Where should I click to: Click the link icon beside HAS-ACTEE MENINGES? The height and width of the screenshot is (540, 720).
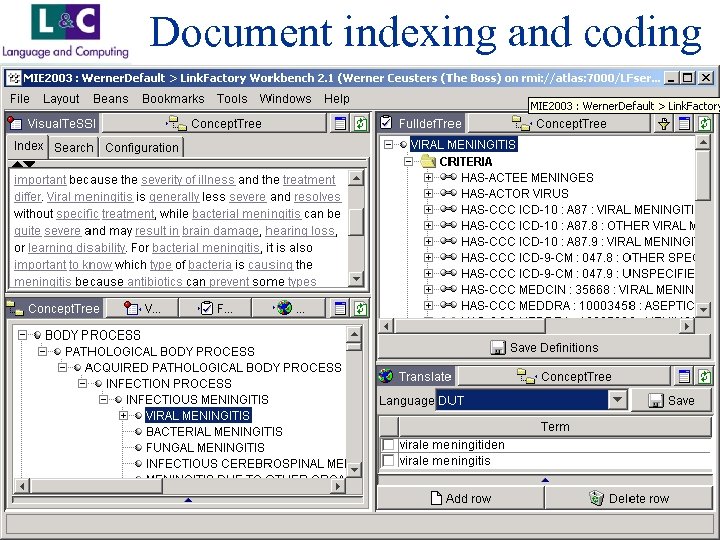tap(448, 177)
